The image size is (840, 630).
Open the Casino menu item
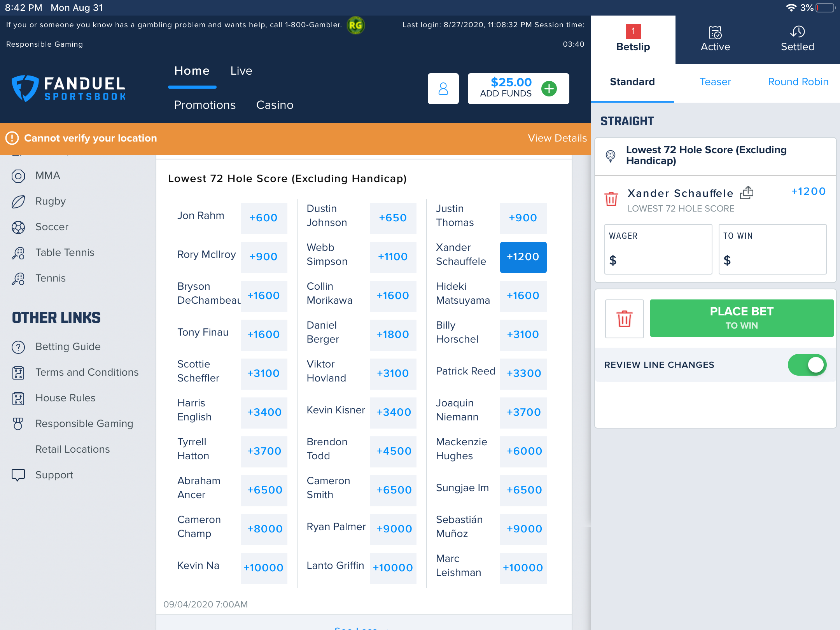(x=275, y=105)
